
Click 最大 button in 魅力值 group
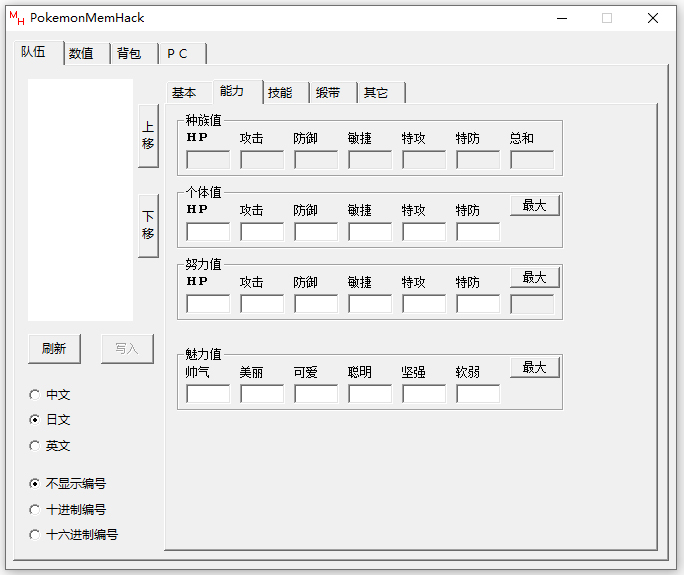535,367
